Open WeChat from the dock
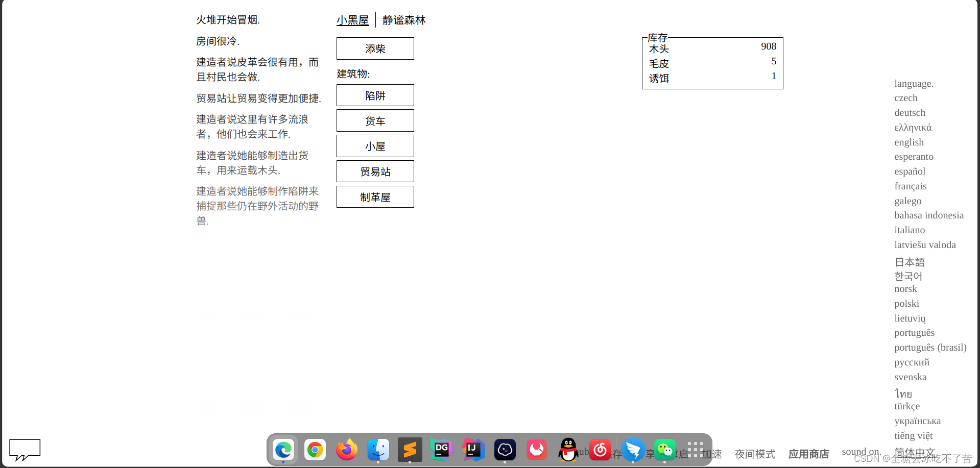Viewport: 980px width, 468px height. tap(665, 450)
